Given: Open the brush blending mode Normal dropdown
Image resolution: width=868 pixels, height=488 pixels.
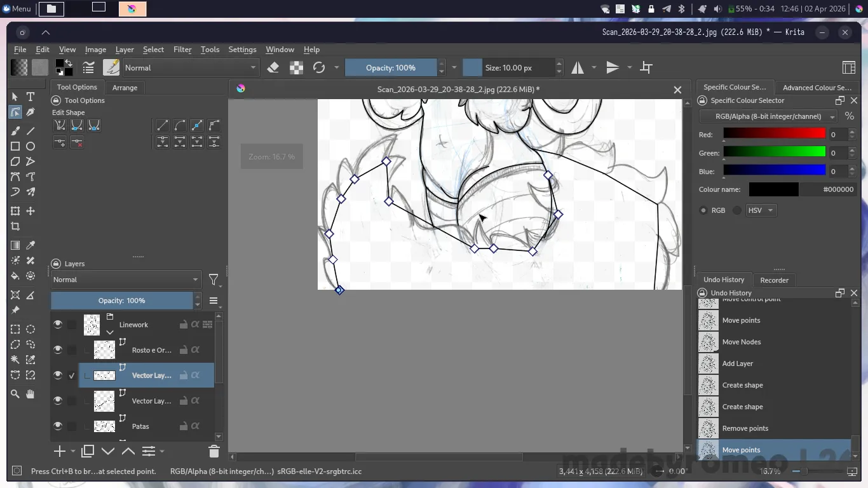Looking at the screenshot, I should (190, 67).
